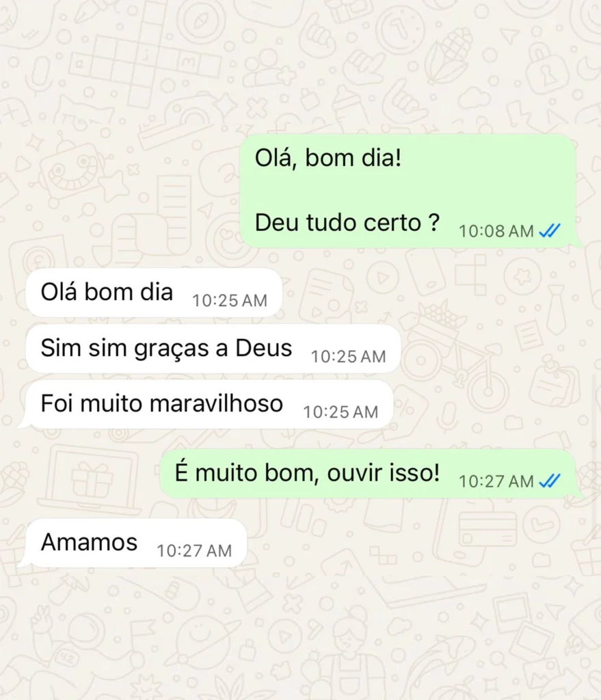
Task: Click the "Foi muito maravilhoso" message bubble
Action: coord(209,404)
